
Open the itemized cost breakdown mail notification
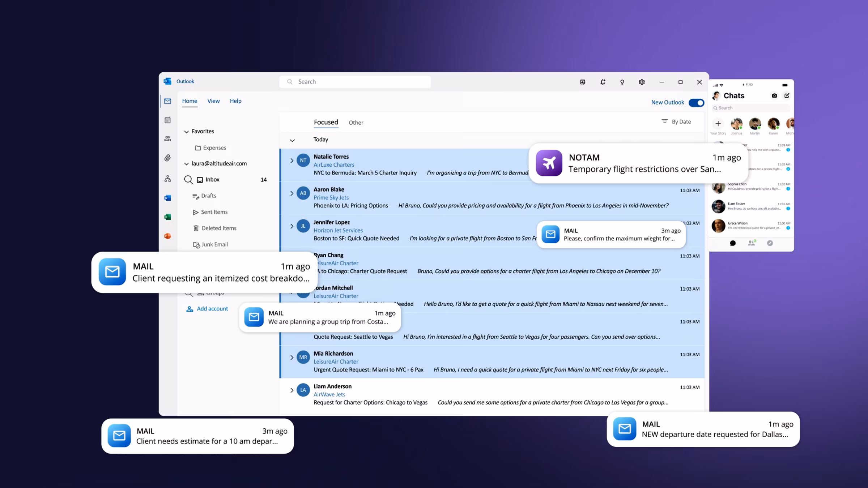[205, 272]
